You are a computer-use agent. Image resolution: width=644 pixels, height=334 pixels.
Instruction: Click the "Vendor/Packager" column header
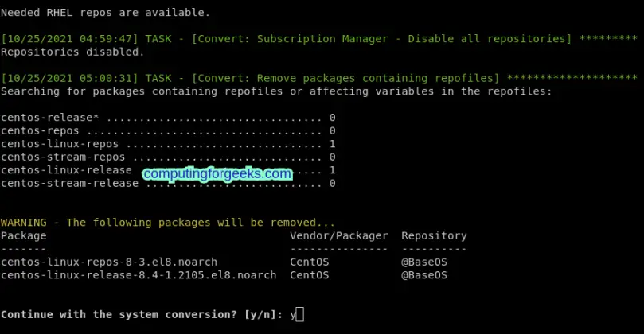pyautogui.click(x=338, y=236)
